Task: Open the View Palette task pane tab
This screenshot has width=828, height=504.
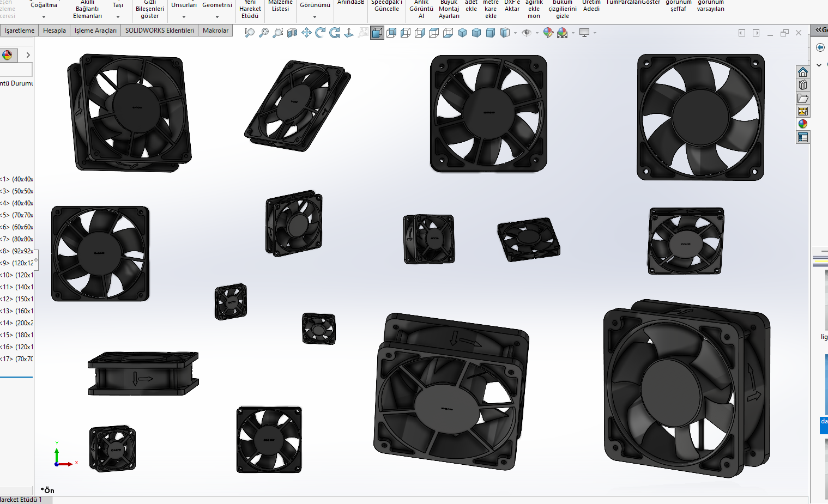Action: click(x=803, y=111)
